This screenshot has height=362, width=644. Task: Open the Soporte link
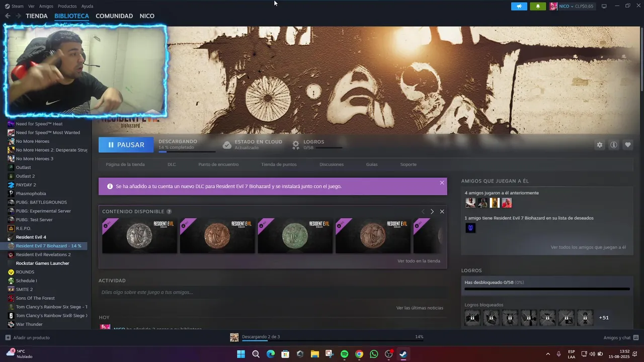[408, 164]
